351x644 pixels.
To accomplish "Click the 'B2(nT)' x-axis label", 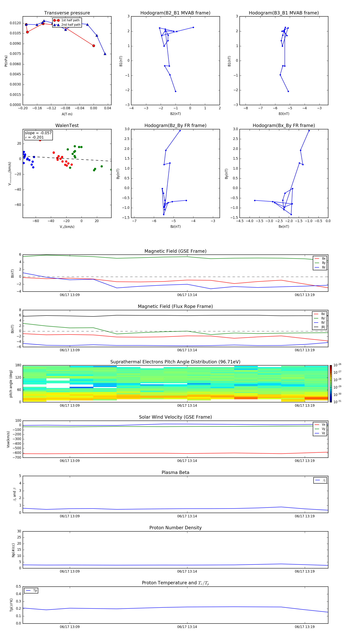I will 175,114.
